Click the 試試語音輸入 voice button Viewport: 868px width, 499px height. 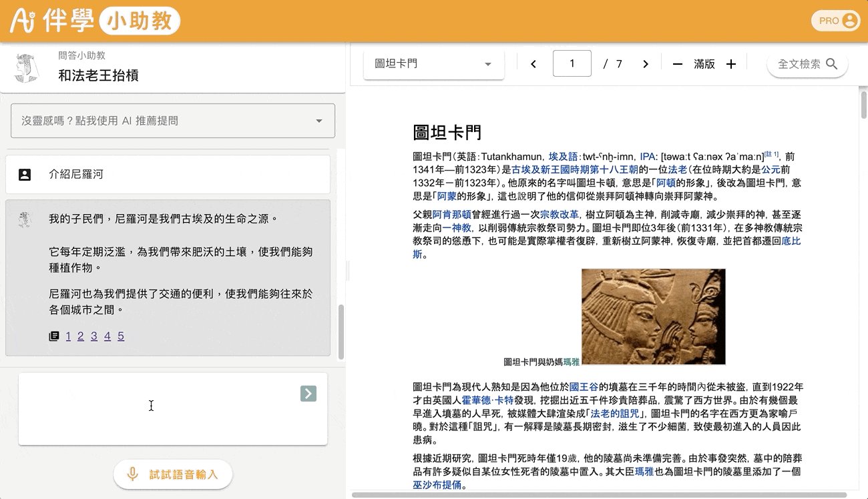(x=173, y=474)
